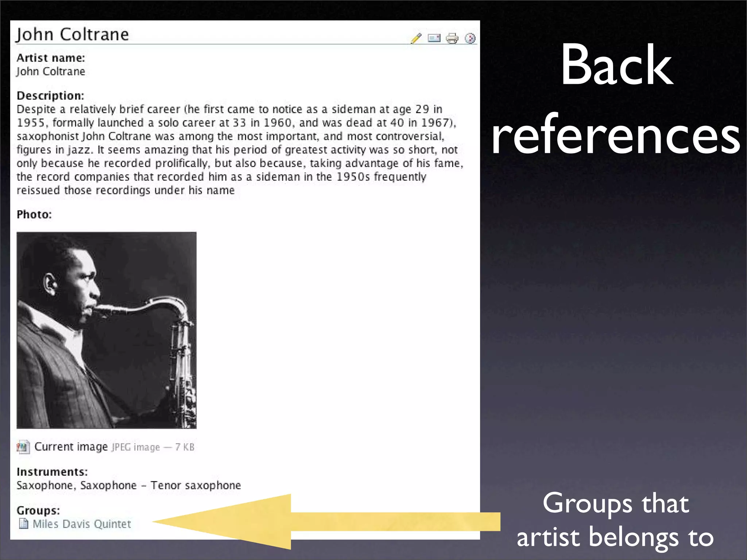Click the 'JPEG image — 7 KB' file info text

tap(153, 447)
